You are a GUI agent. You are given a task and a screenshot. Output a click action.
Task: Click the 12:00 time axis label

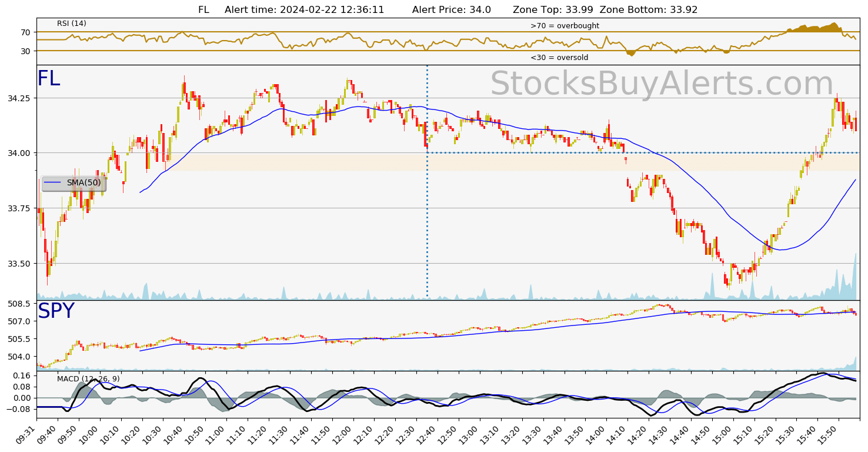pyautogui.click(x=345, y=434)
